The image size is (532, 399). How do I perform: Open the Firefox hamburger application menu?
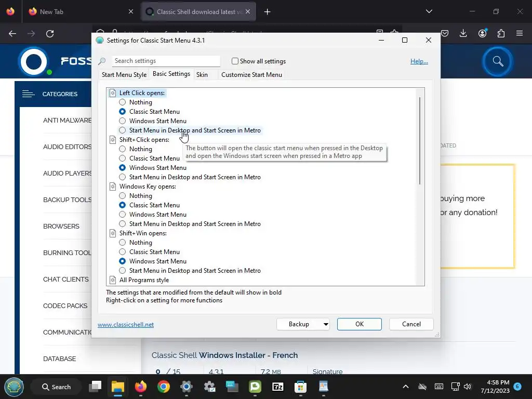520,33
